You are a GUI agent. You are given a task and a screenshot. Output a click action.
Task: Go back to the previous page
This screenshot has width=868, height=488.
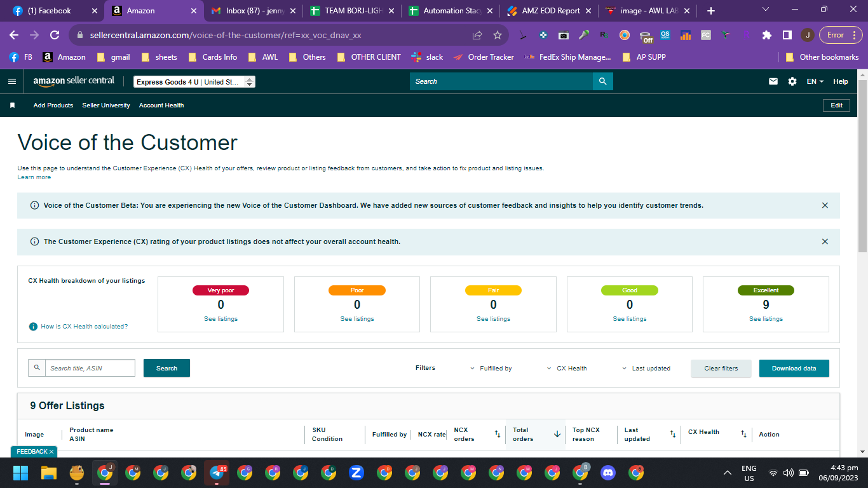(14, 36)
